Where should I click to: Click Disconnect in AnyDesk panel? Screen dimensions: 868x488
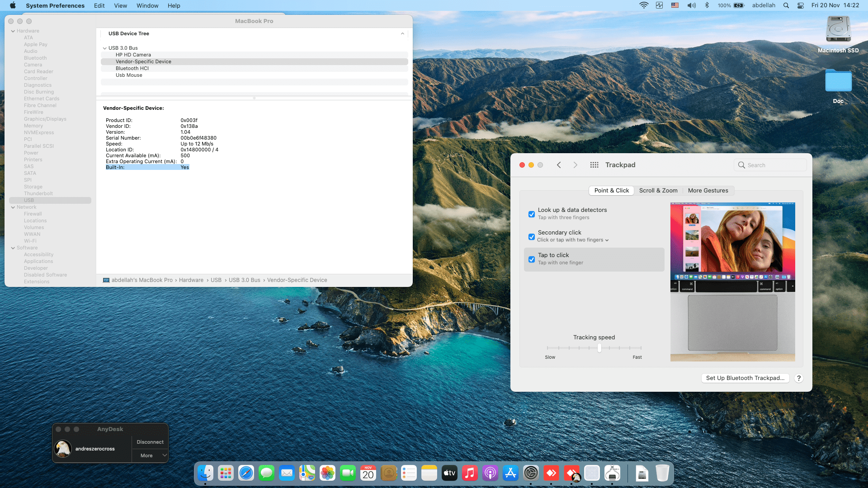(x=150, y=442)
